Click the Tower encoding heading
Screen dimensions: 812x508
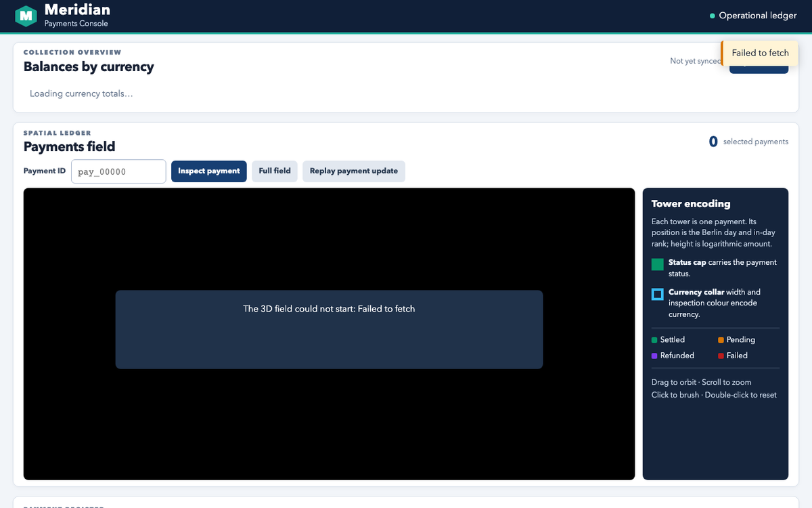tap(691, 203)
